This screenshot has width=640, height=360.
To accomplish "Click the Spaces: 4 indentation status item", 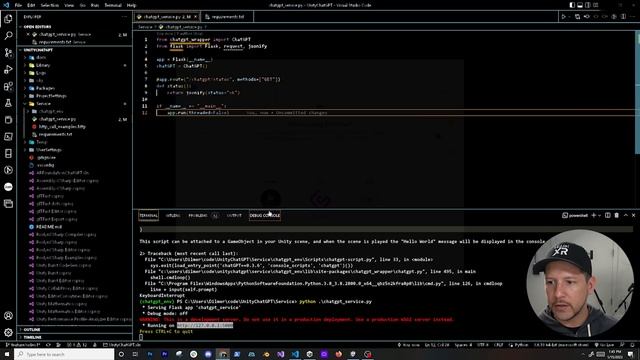I will (463, 345).
